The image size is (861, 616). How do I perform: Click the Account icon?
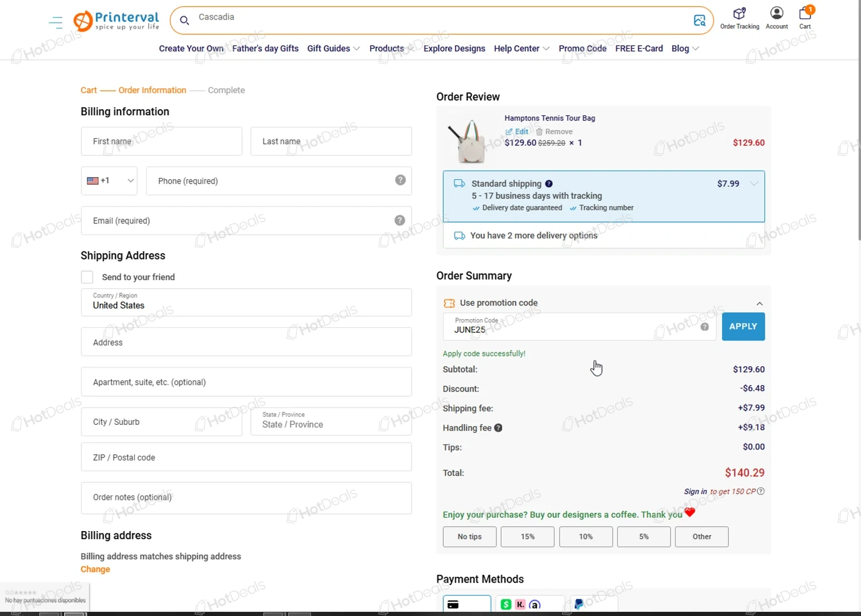[x=776, y=13]
